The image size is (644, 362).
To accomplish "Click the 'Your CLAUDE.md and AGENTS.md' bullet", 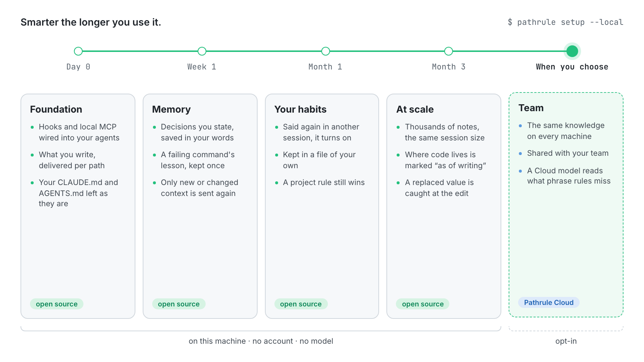I will tap(78, 193).
